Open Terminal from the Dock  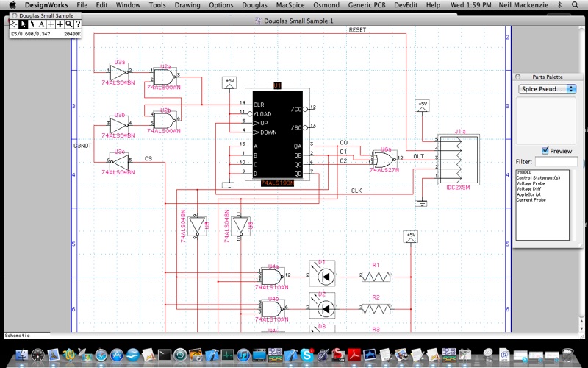164,355
